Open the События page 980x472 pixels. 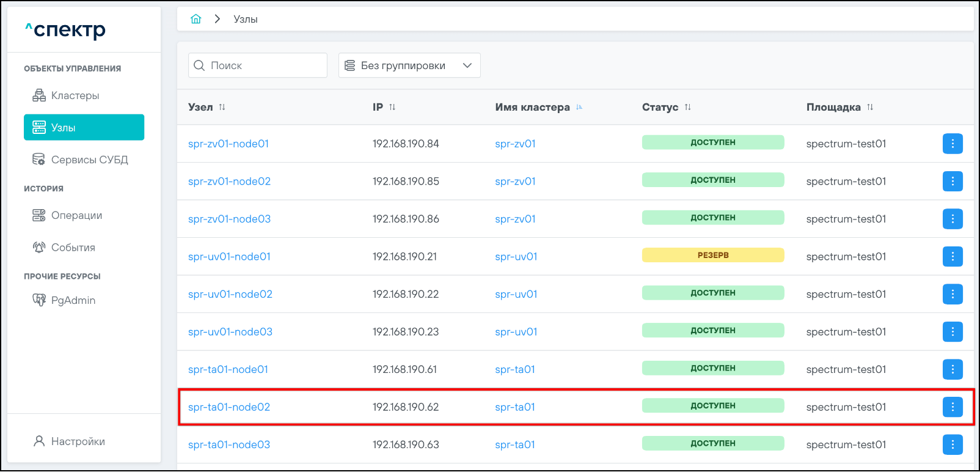(73, 248)
